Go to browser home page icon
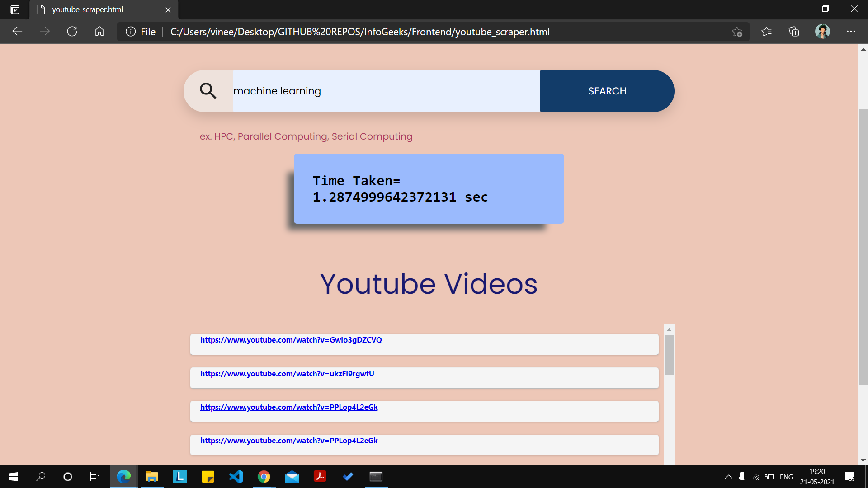Image resolution: width=868 pixels, height=488 pixels. coord(99,32)
